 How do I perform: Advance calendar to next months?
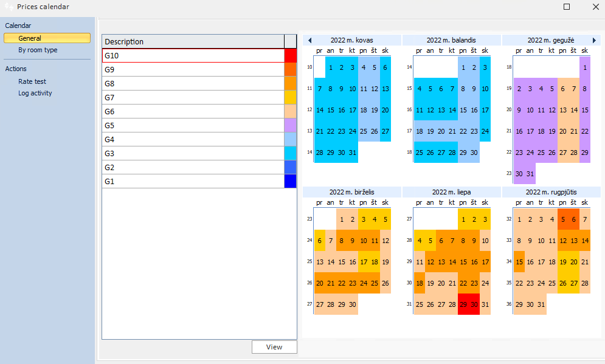(594, 40)
